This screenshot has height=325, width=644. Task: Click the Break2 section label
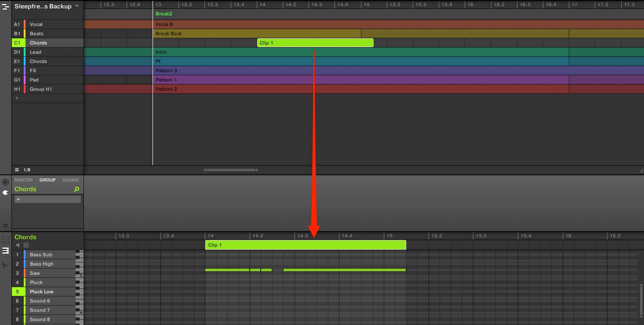164,14
